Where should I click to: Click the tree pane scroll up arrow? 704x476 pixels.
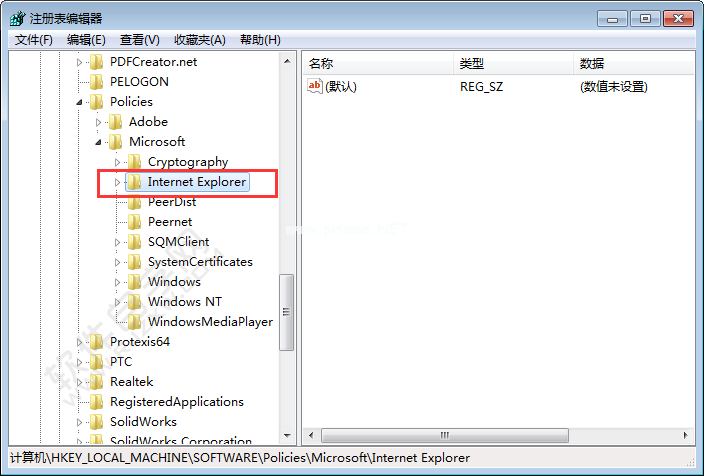coord(287,61)
